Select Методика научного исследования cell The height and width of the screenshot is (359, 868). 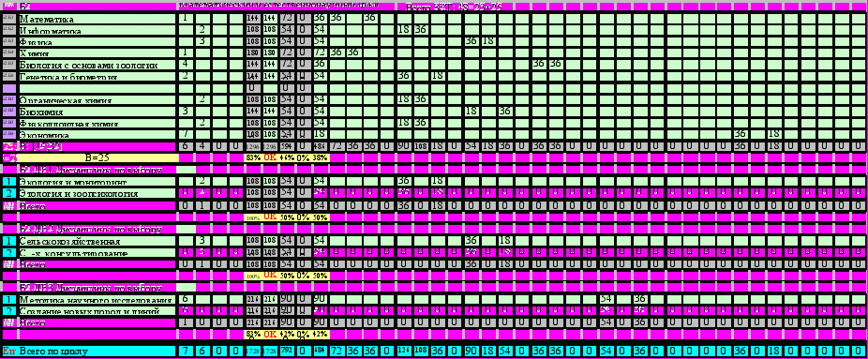click(97, 300)
